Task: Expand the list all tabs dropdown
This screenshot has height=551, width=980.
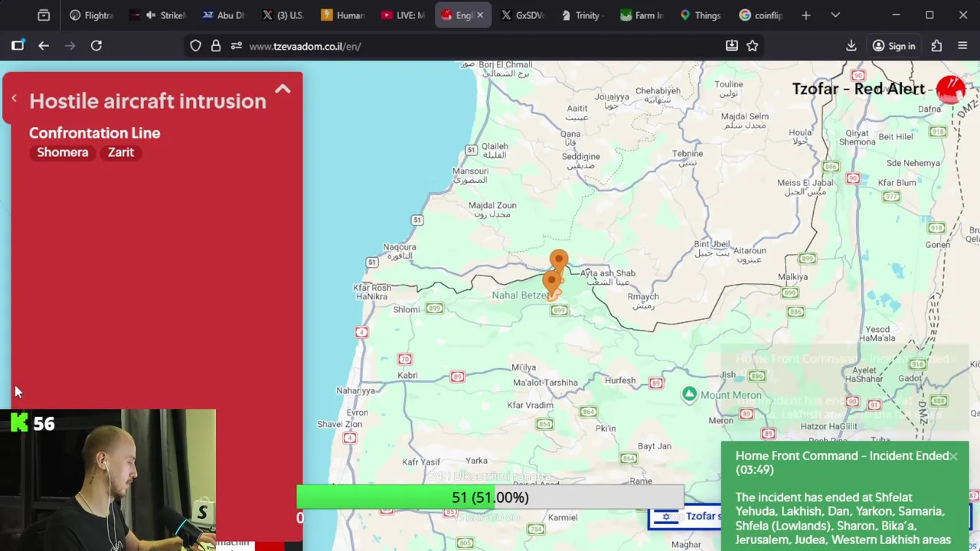Action: pyautogui.click(x=835, y=15)
